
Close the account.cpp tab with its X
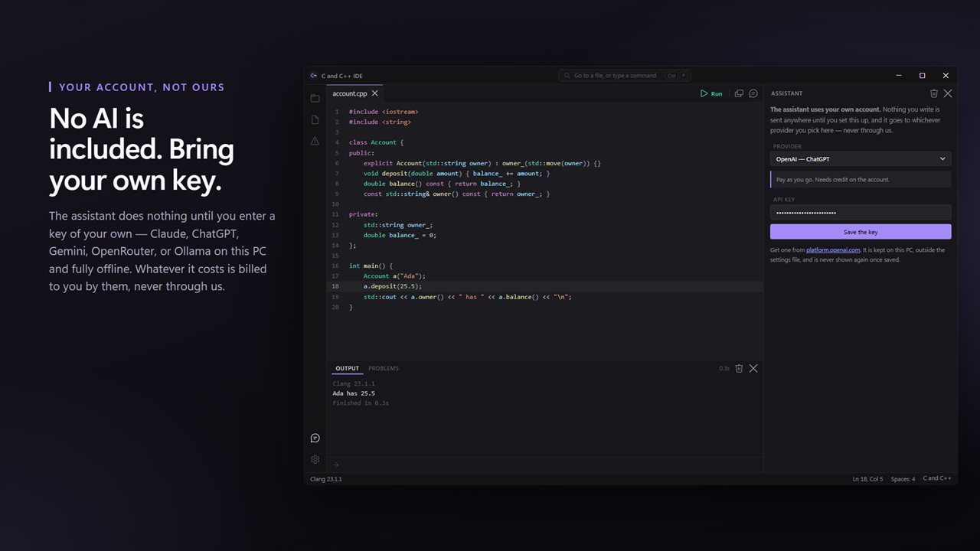click(374, 93)
